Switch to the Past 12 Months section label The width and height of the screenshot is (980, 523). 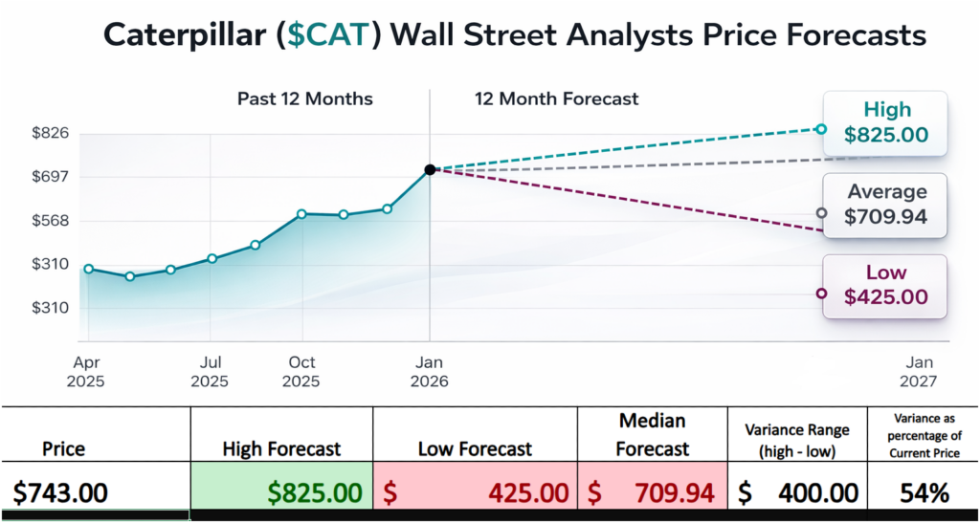click(305, 98)
